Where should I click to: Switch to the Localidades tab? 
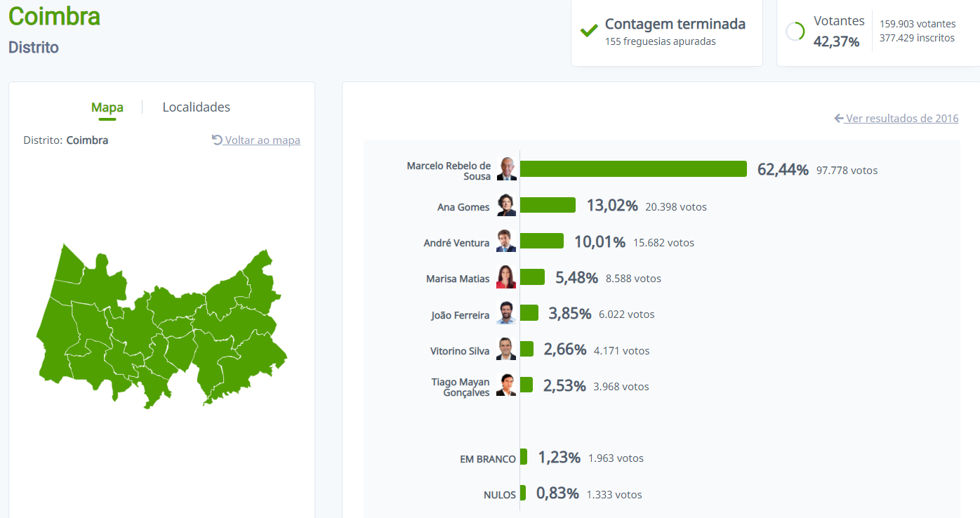[197, 107]
